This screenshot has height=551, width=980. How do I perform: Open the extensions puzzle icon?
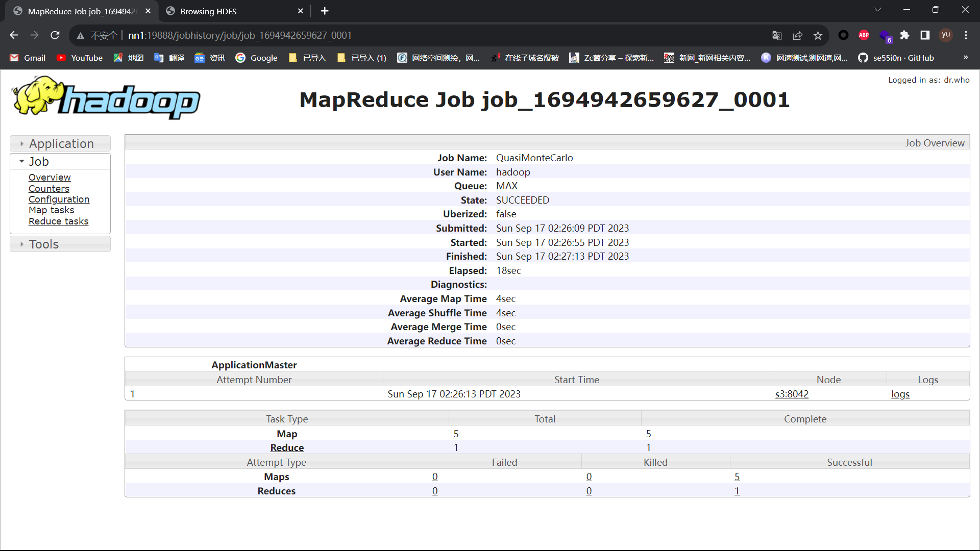click(904, 35)
